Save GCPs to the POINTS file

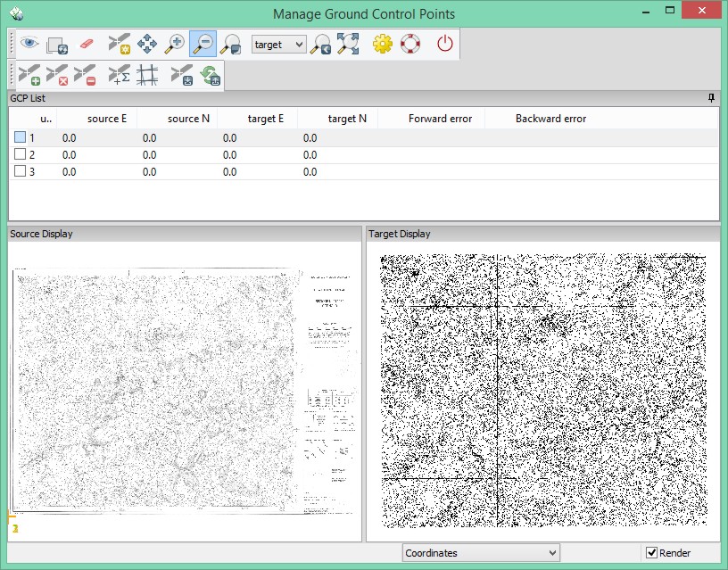181,75
